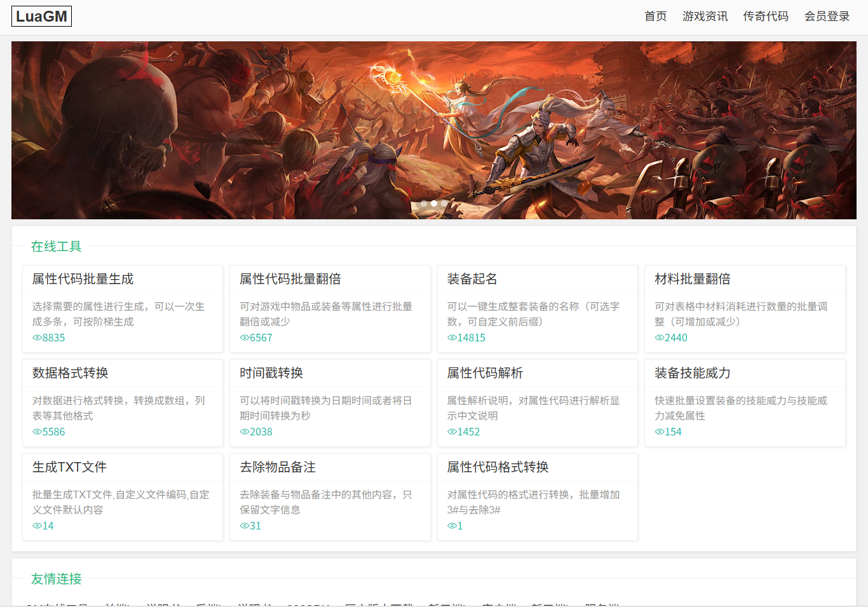Open the 传奇代码 menu item
The width and height of the screenshot is (868, 607).
click(x=766, y=17)
